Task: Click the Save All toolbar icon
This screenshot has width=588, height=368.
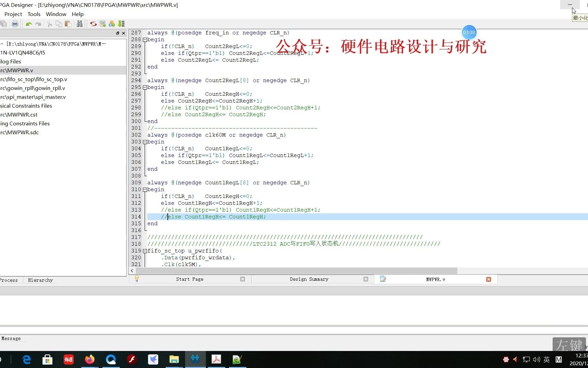Action: point(4,24)
